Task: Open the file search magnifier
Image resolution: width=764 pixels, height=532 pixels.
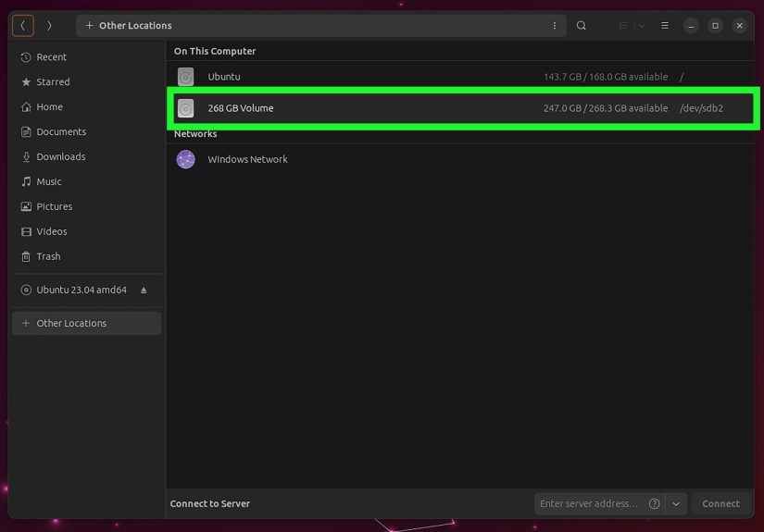Action: 582,25
